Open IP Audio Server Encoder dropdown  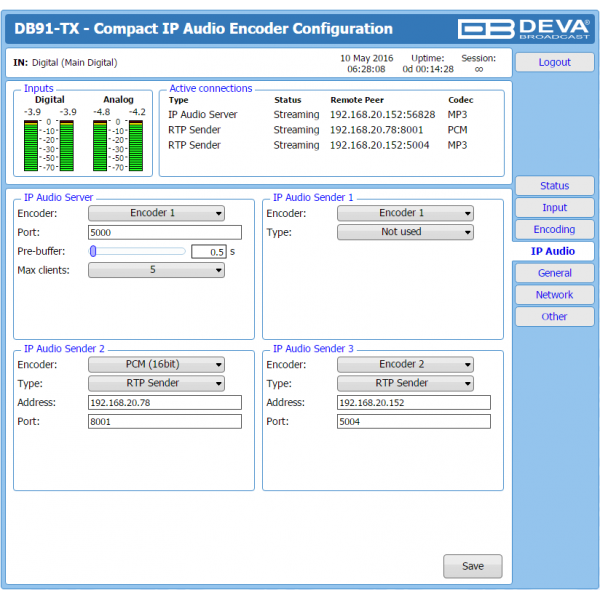tap(156, 213)
